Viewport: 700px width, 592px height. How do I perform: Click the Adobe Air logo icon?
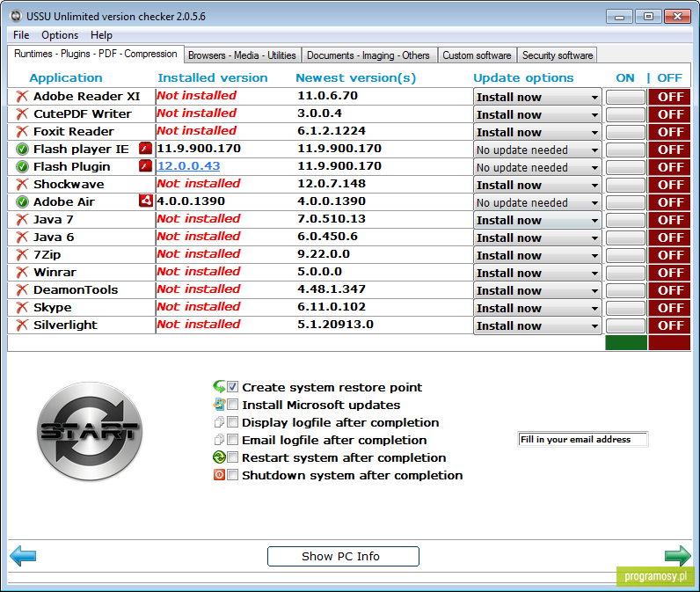(145, 201)
